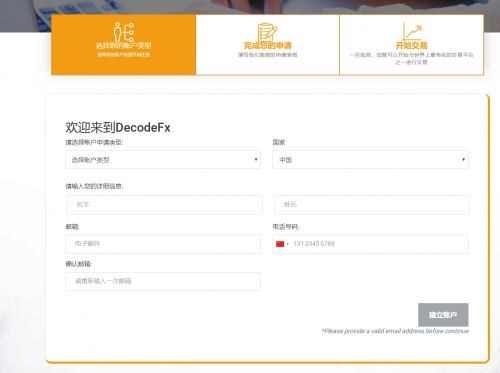Click the China flag icon in phone field
This screenshot has width=500, height=373.
[x=280, y=244]
